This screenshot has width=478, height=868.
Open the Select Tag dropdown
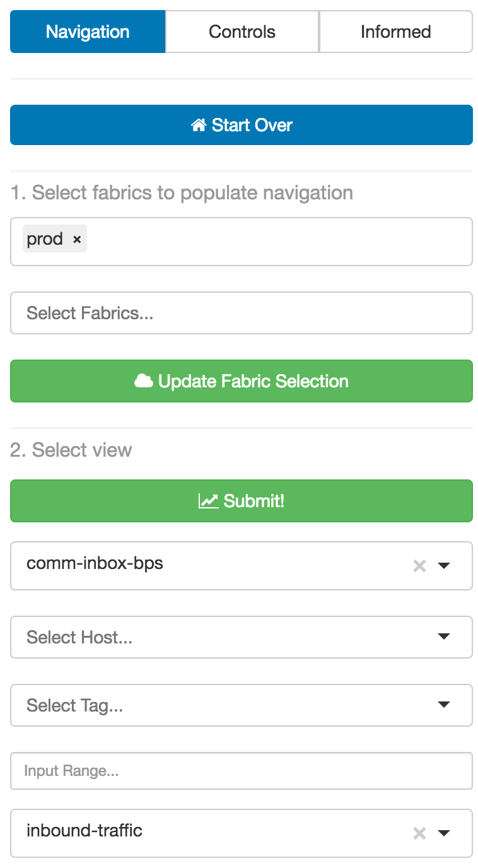pos(241,705)
